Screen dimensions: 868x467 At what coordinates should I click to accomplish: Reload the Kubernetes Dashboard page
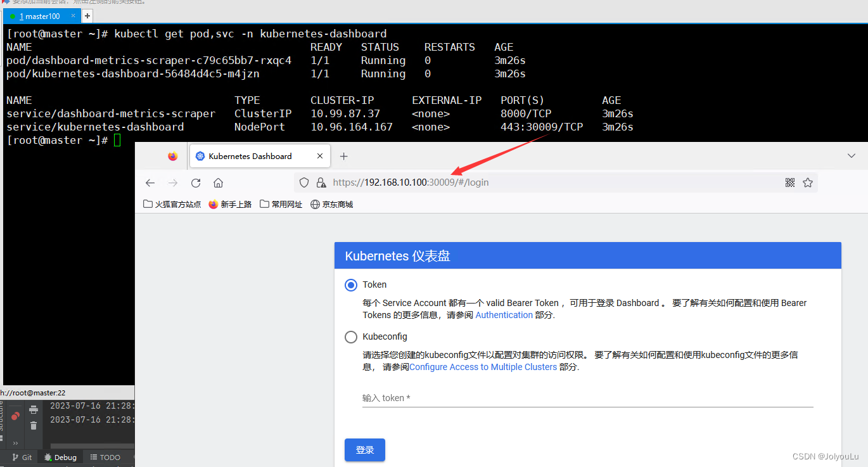coord(196,182)
